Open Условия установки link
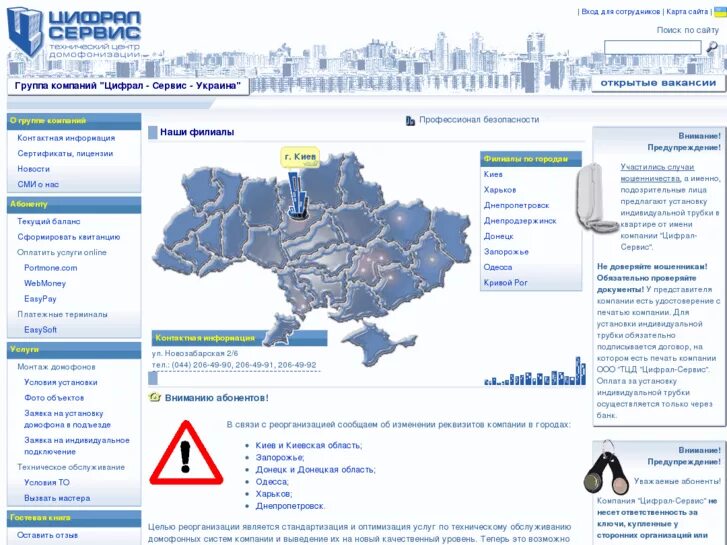The image size is (727, 545). 61,383
